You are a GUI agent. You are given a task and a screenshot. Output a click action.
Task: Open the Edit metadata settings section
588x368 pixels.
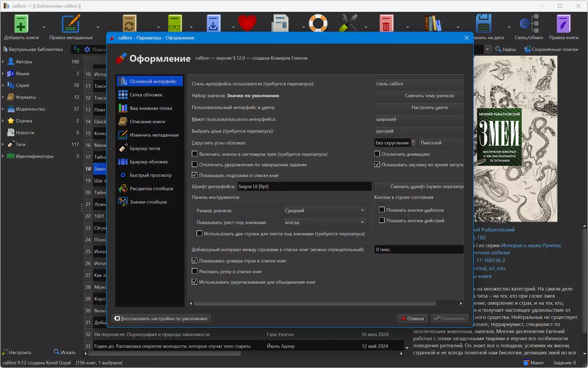click(150, 135)
